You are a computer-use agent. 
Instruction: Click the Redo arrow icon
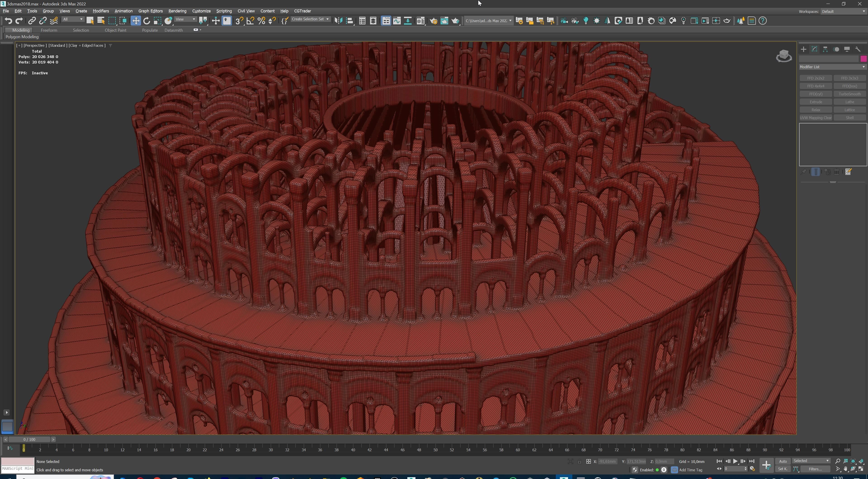[x=19, y=21]
